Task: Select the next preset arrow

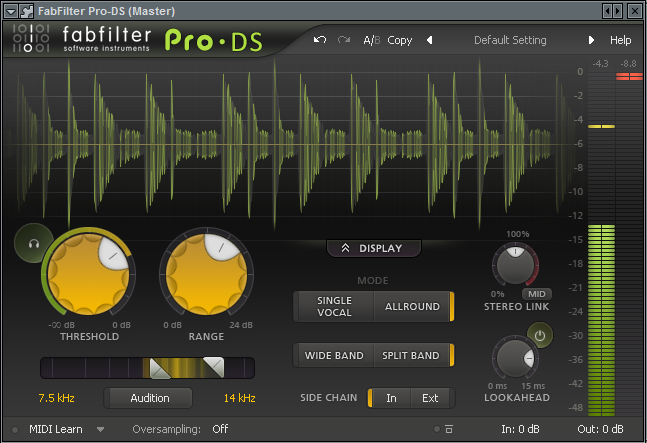Action: coord(591,40)
